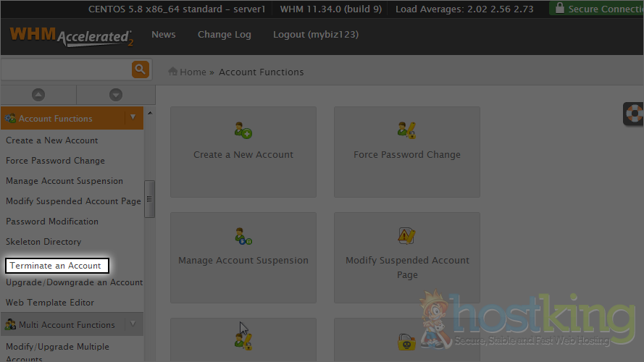Click the sidebar scroll down arrow button
This screenshot has width=644, height=362.
click(x=115, y=95)
